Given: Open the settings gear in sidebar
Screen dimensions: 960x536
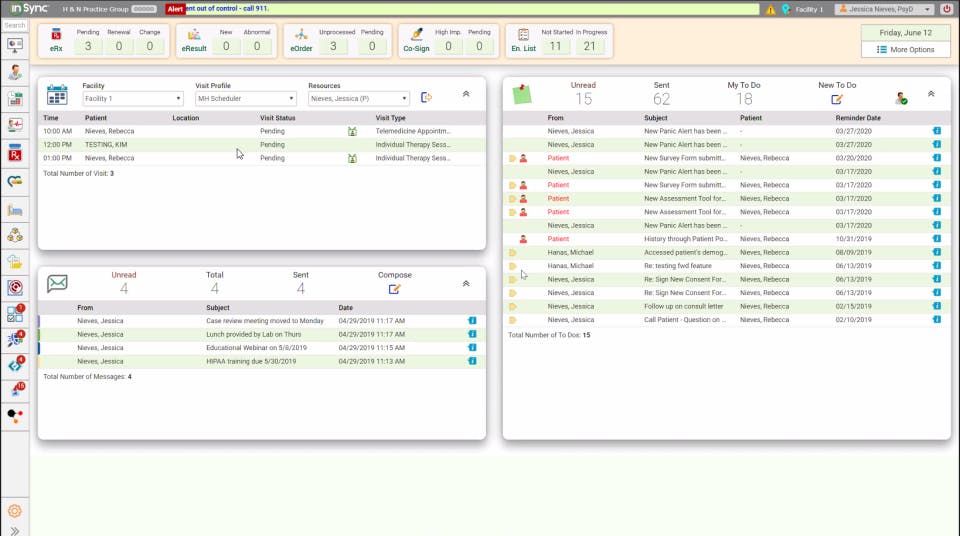Looking at the screenshot, I should pos(15,510).
